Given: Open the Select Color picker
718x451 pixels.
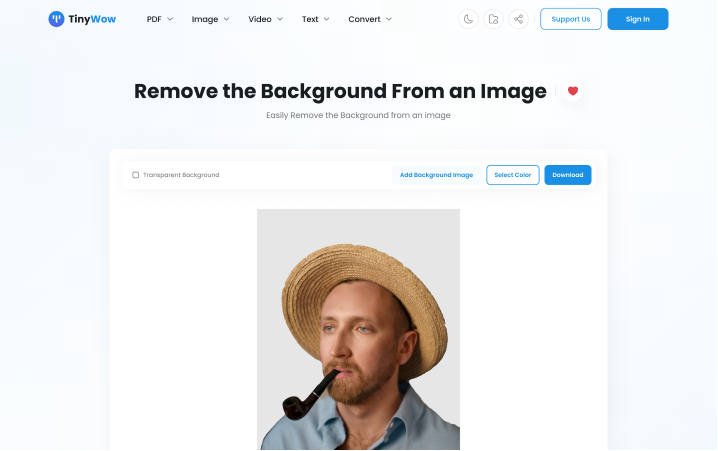Looking at the screenshot, I should (513, 175).
